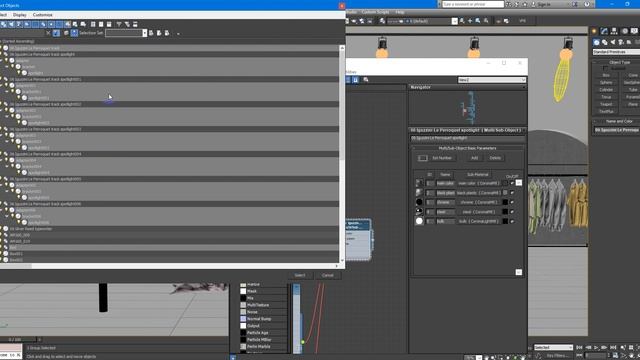
Task: Select the Shapes category in Create panel
Action: coord(604,42)
